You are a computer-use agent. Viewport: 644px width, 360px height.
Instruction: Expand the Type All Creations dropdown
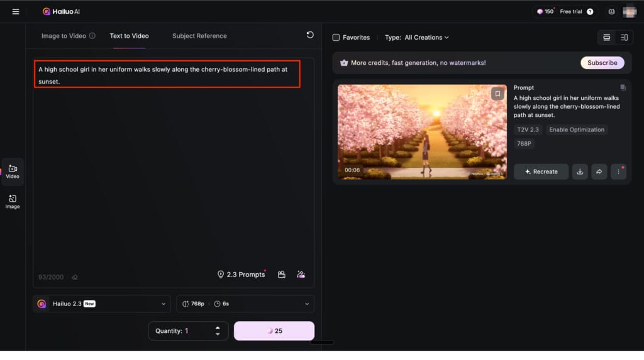point(417,37)
